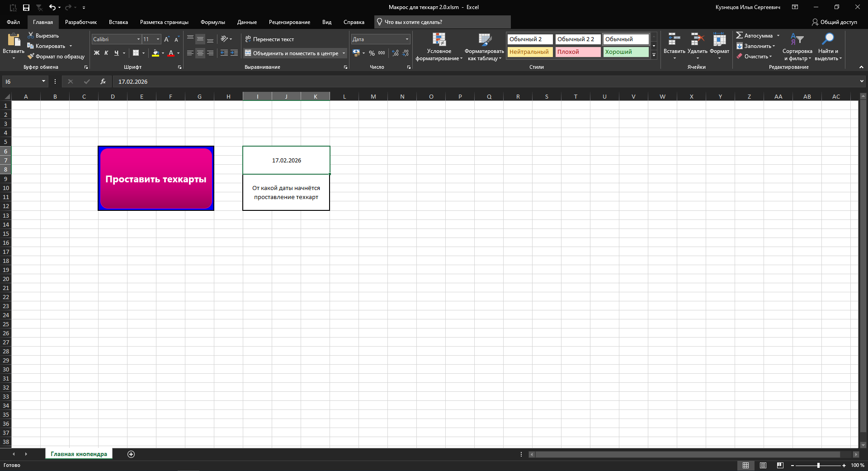
Task: Open Conditional Formatting icon menu
Action: (439, 40)
